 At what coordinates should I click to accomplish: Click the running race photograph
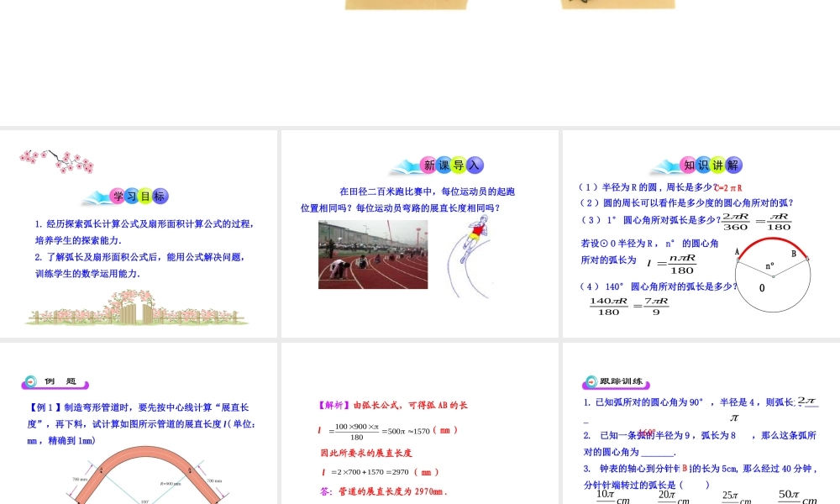373,254
